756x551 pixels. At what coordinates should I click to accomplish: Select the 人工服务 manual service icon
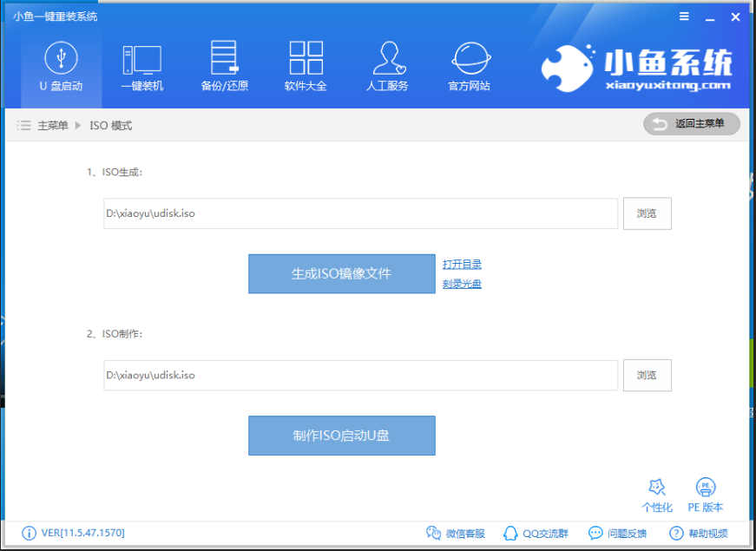click(387, 67)
